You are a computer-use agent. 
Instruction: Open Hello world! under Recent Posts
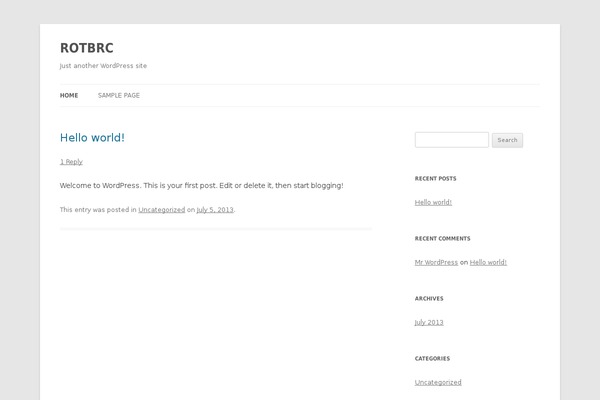433,202
